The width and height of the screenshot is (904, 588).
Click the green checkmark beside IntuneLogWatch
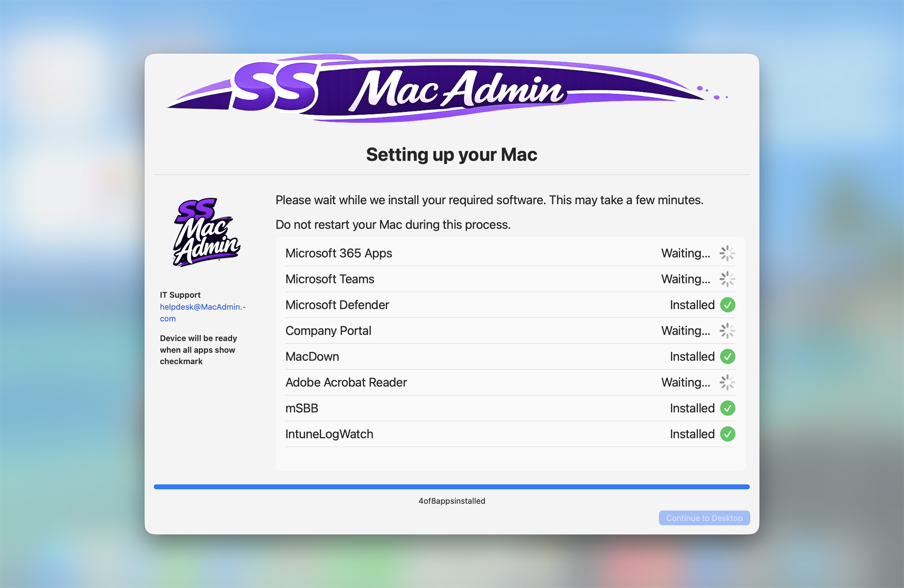728,434
